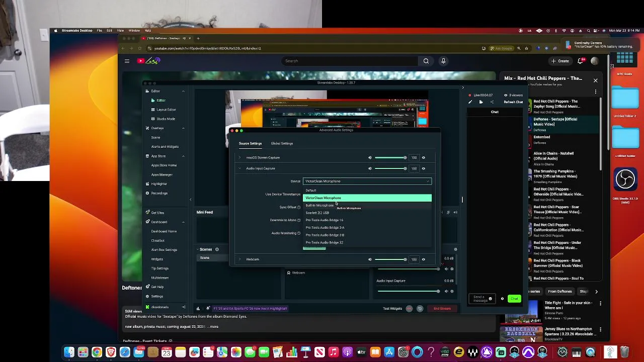Adjust the macOS Screen Capture volume slider

click(390, 157)
